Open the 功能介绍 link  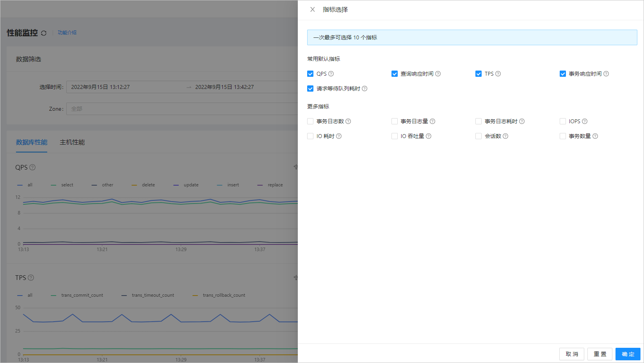pyautogui.click(x=67, y=33)
